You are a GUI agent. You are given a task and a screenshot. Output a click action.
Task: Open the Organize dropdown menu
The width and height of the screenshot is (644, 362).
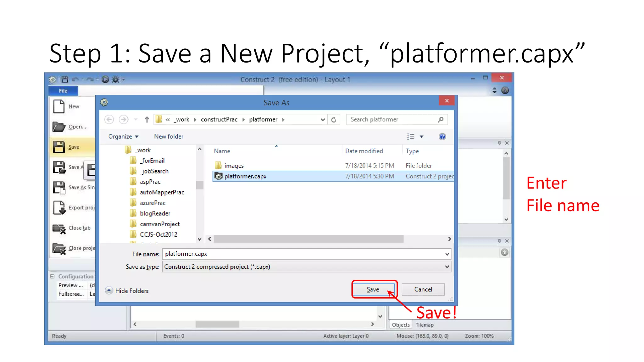[x=123, y=136]
